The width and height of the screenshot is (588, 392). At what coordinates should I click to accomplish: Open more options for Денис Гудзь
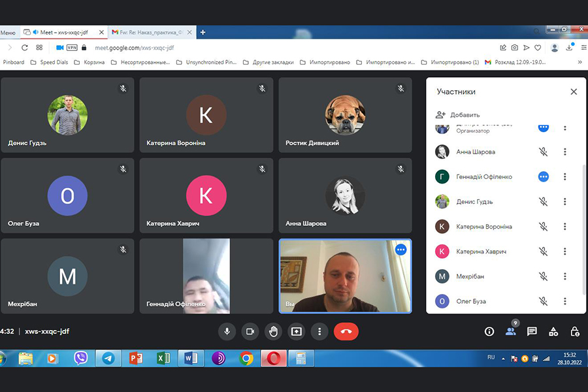pyautogui.click(x=565, y=202)
